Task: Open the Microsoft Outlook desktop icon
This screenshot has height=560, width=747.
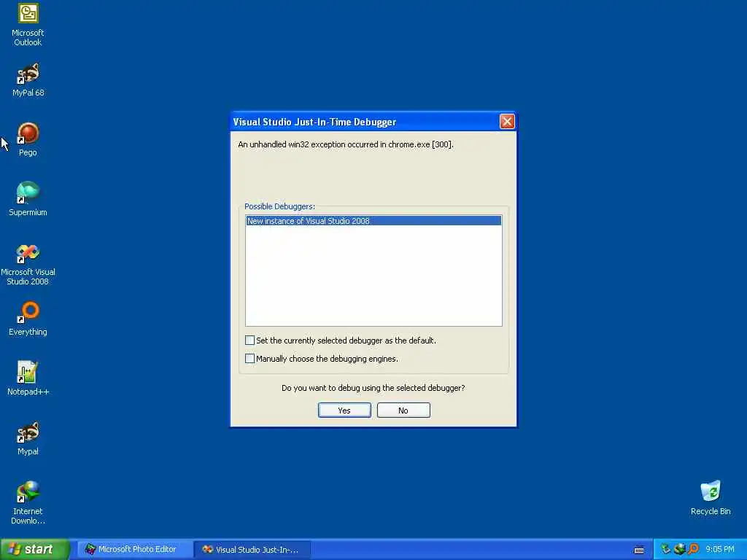Action: (x=28, y=24)
